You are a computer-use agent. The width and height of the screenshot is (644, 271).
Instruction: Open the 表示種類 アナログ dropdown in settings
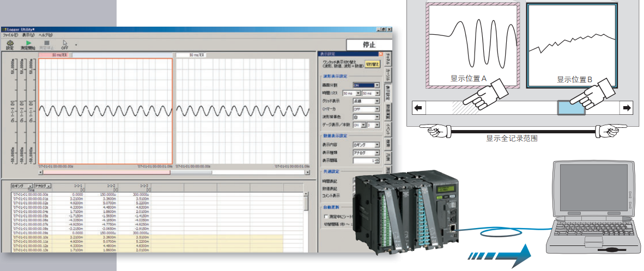pyautogui.click(x=366, y=153)
